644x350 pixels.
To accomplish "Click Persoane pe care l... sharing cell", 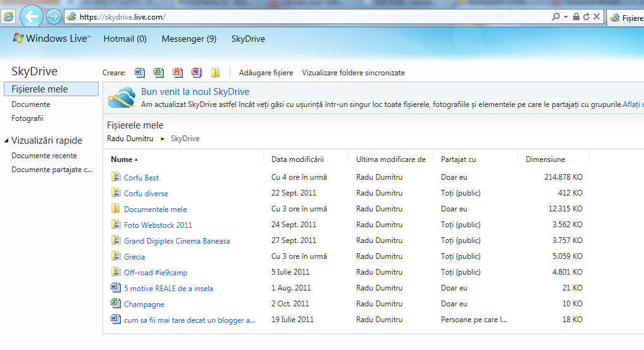I will 474,319.
